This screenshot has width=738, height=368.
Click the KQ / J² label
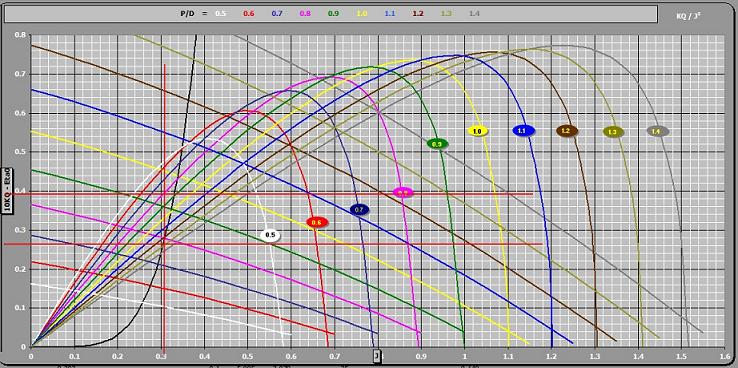click(689, 16)
